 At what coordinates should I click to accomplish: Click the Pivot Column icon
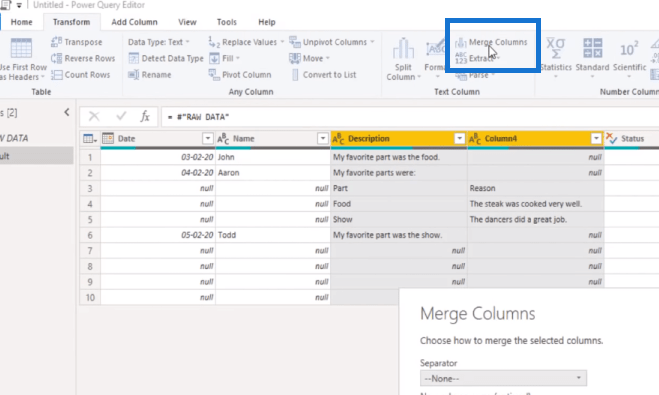214,75
